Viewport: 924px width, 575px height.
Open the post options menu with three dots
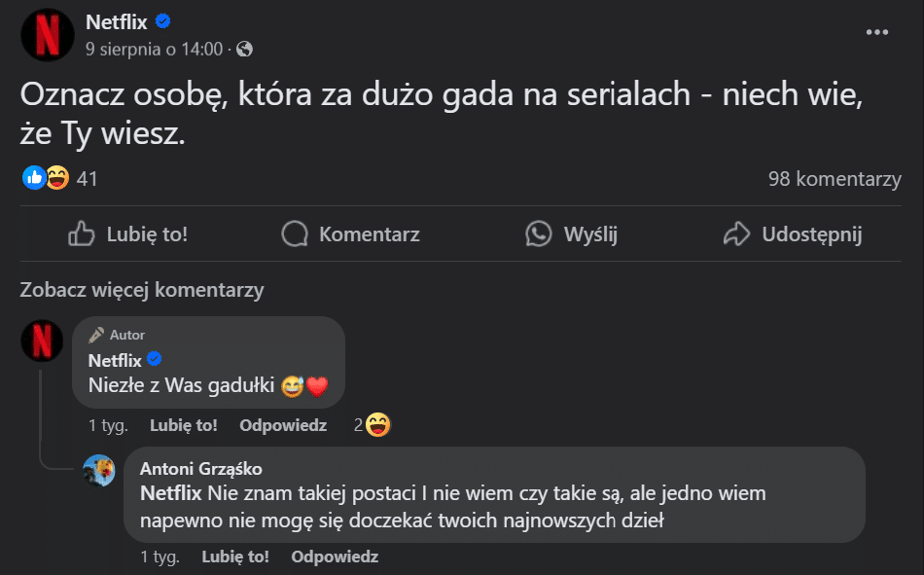pos(878,33)
